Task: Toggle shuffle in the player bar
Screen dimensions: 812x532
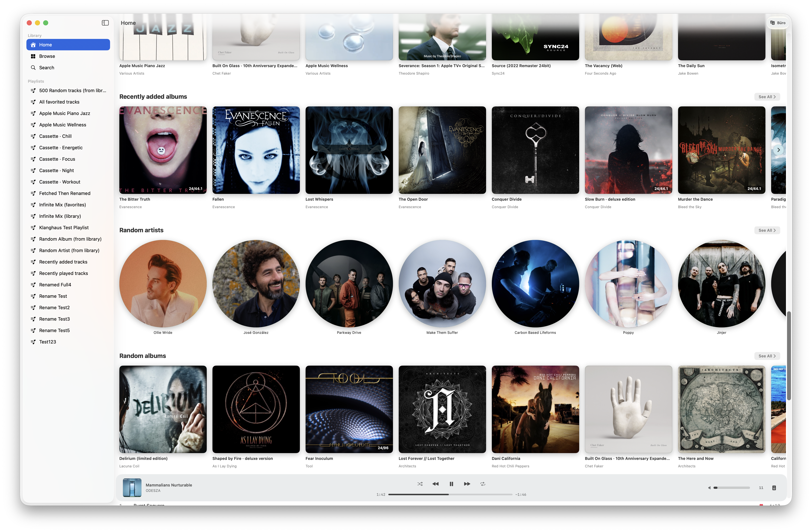Action: pos(420,484)
